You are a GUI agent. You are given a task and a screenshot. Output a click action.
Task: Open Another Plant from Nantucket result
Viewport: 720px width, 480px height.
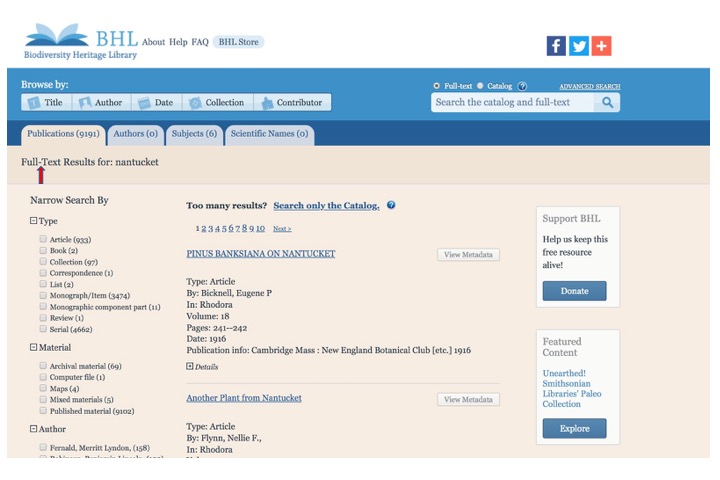pyautogui.click(x=244, y=398)
